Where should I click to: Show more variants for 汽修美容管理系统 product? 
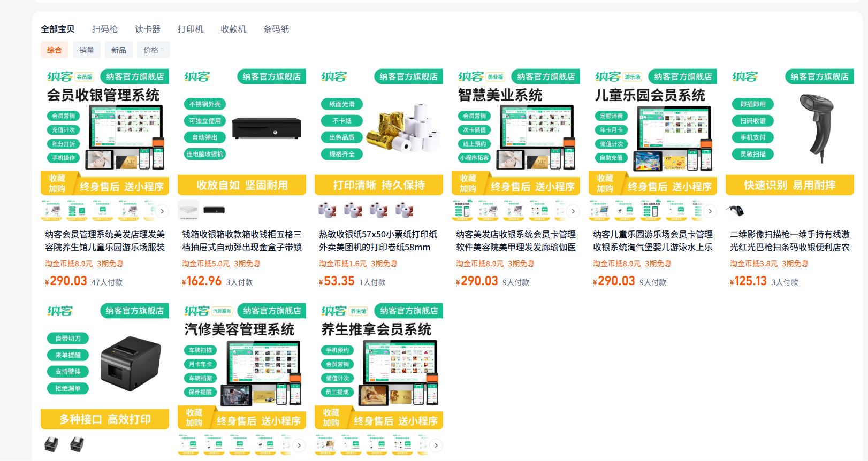pos(299,445)
